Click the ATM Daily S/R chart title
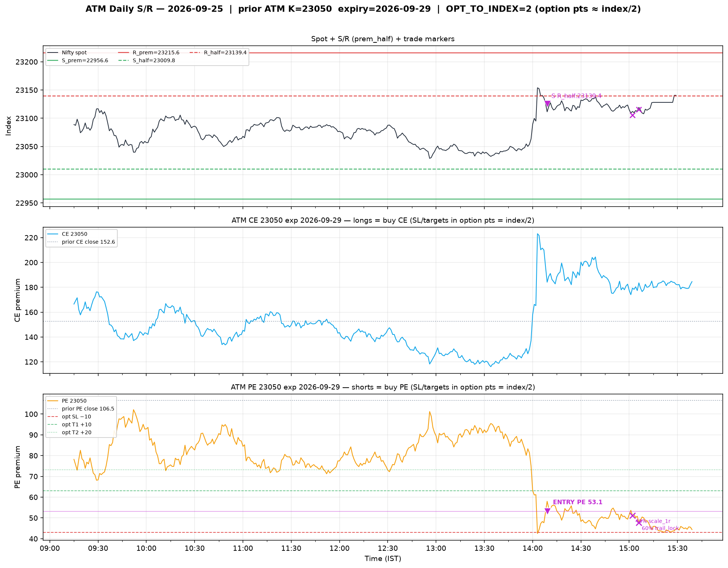 click(363, 9)
